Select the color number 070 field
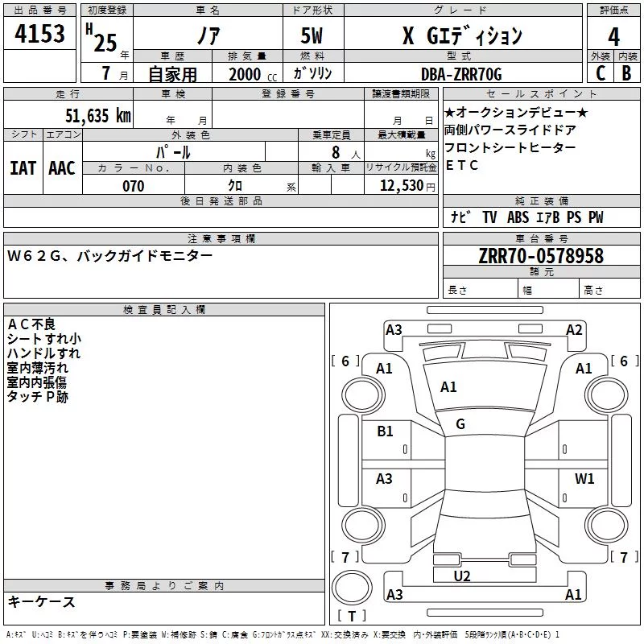Viewport: 644px width, 644px height. pyautogui.click(x=134, y=186)
